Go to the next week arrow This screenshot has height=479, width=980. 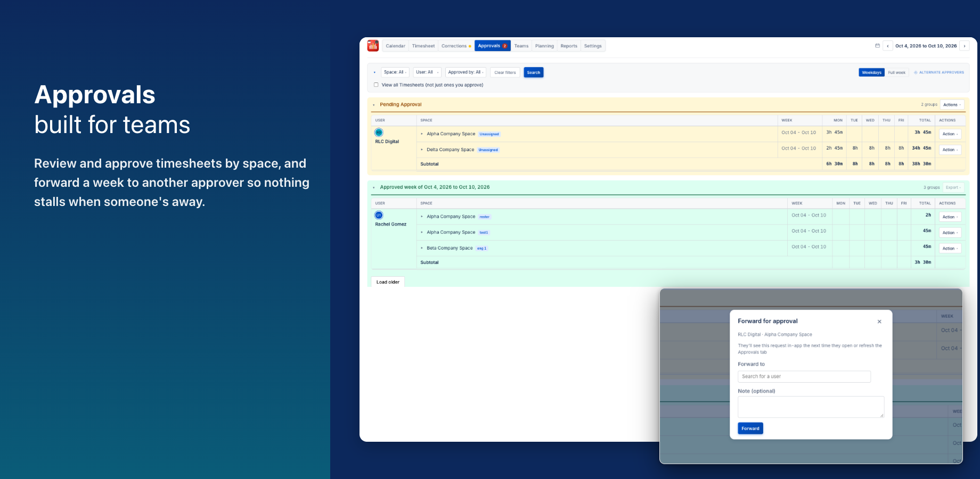point(965,46)
